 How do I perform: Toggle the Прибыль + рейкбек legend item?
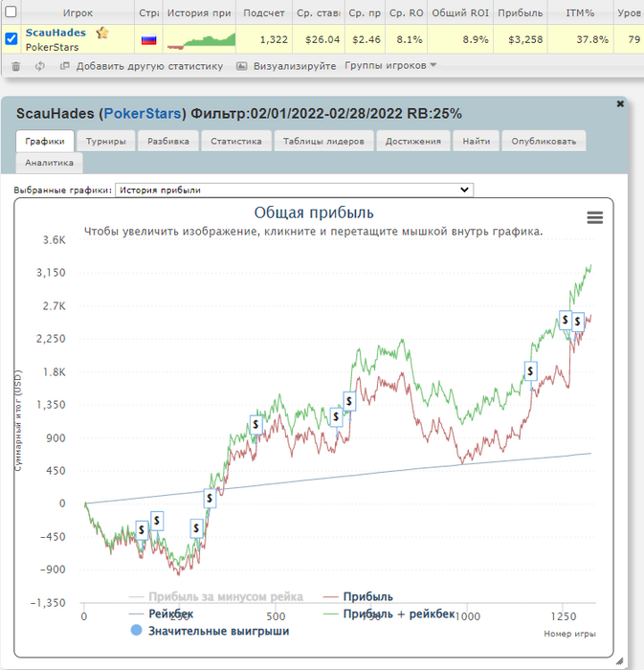pos(389,614)
